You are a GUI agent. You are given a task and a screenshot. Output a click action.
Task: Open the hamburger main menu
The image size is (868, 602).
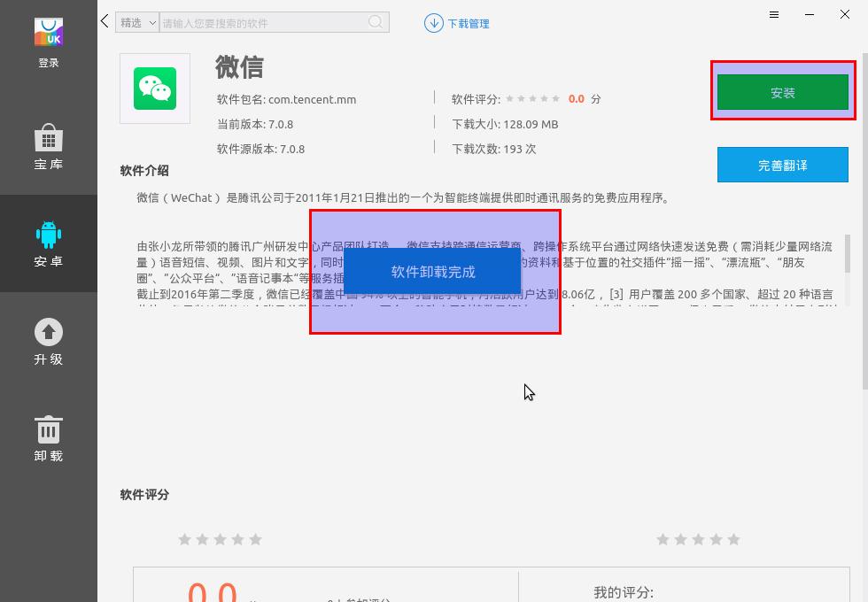(774, 15)
